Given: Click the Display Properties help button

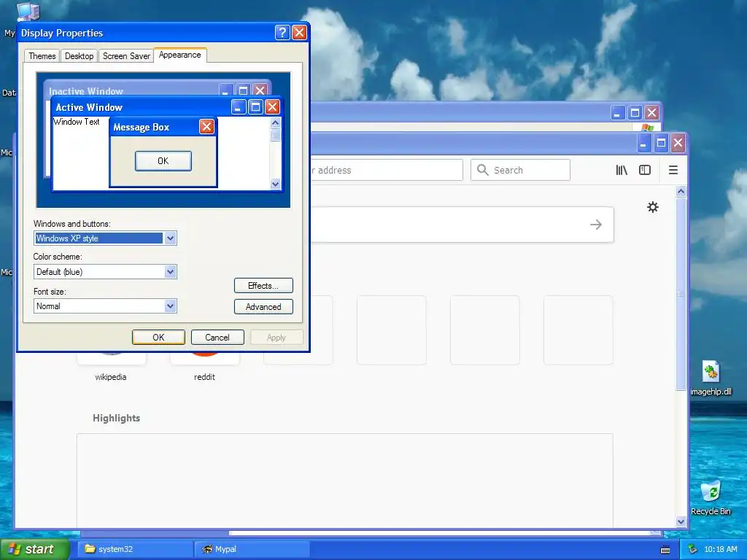Looking at the screenshot, I should tap(282, 32).
